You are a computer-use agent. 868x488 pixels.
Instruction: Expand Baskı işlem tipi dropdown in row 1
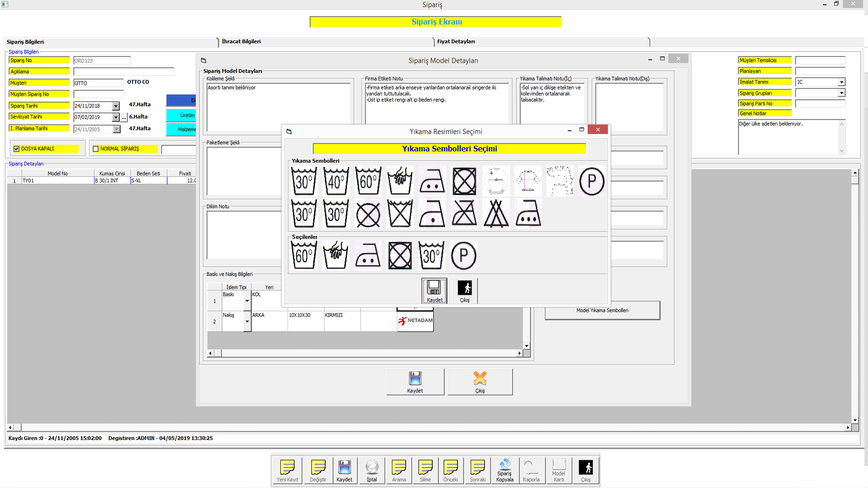click(247, 301)
